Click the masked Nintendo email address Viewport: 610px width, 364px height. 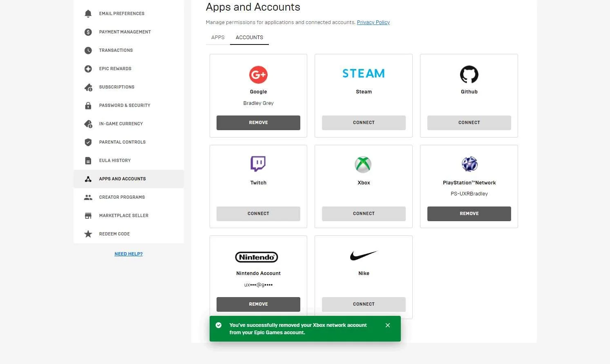pos(258,285)
